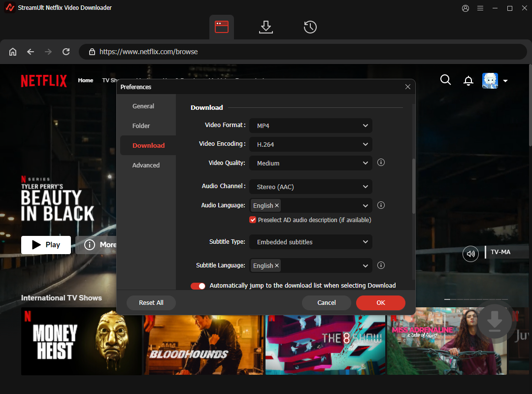Click the Netflix logo
This screenshot has height=394, width=532.
[44, 81]
